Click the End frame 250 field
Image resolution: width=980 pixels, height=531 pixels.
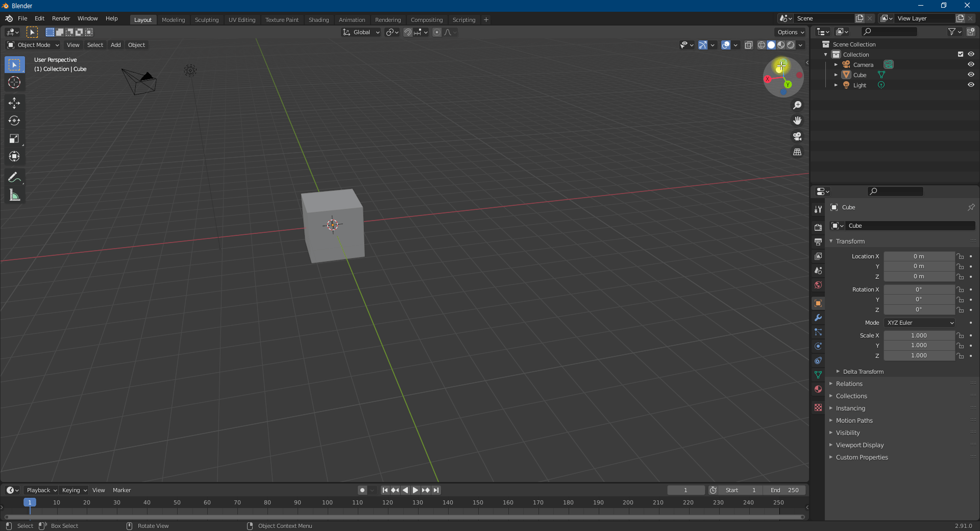pos(785,490)
